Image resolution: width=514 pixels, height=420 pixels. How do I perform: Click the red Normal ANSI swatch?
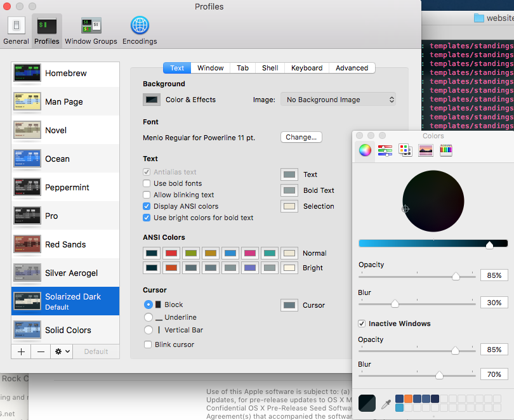[x=171, y=253]
